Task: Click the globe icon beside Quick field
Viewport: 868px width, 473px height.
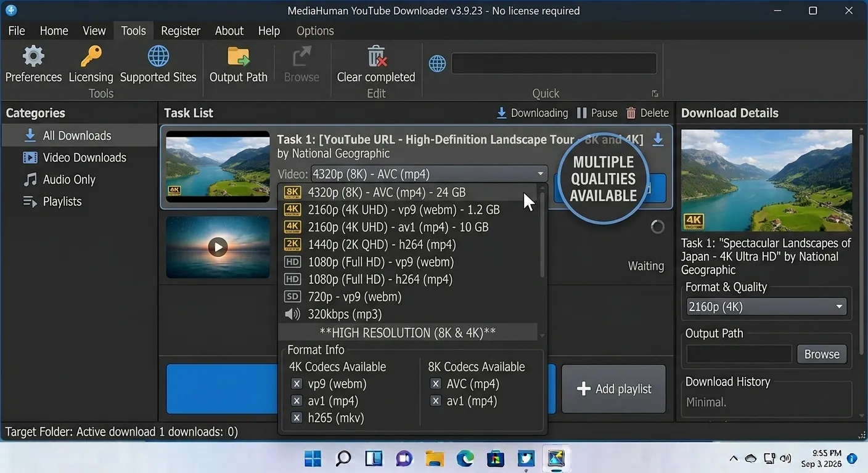Action: pyautogui.click(x=437, y=63)
